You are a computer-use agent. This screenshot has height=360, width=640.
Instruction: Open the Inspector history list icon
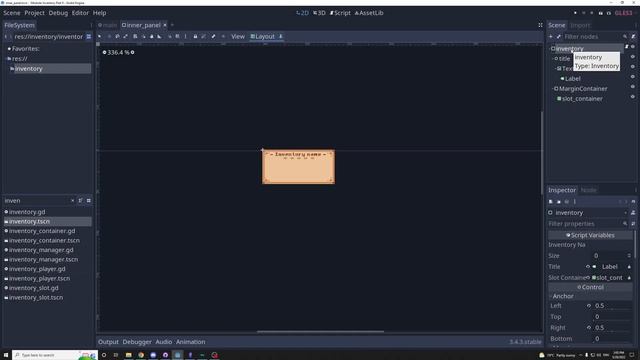633,202
